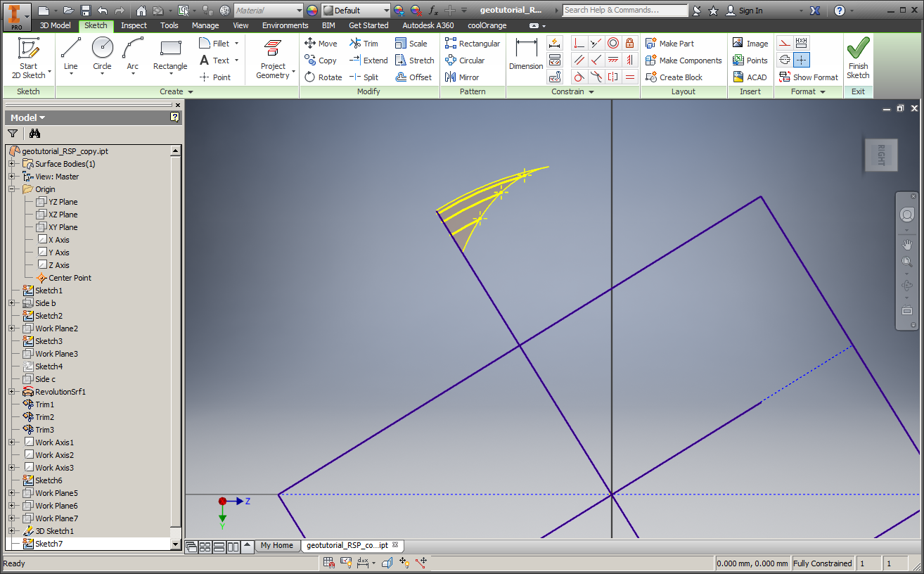Image resolution: width=924 pixels, height=574 pixels.
Task: Apply the Tangent constraint icon
Action: 579,77
